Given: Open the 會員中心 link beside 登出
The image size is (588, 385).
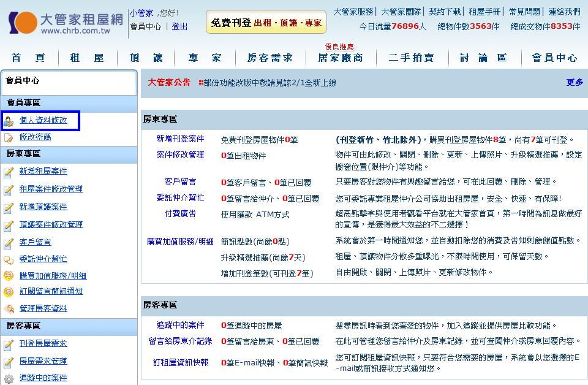Looking at the screenshot, I should (x=146, y=26).
